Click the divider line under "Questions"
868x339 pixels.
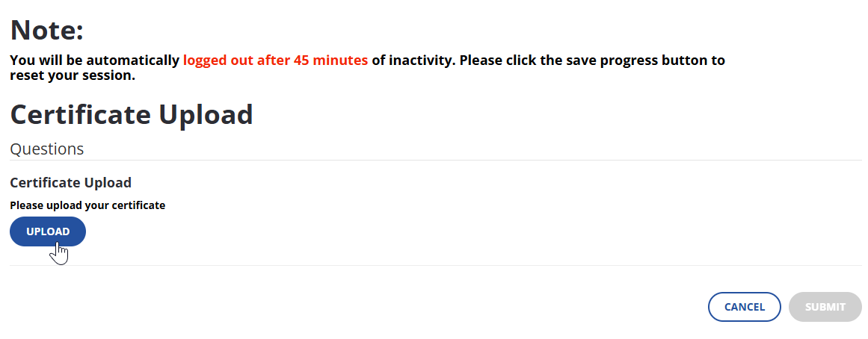pyautogui.click(x=435, y=160)
